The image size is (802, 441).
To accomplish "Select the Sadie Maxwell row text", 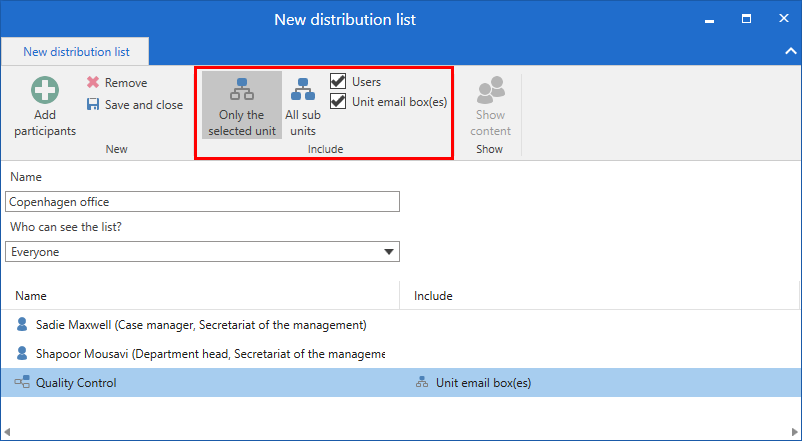I will tap(201, 325).
